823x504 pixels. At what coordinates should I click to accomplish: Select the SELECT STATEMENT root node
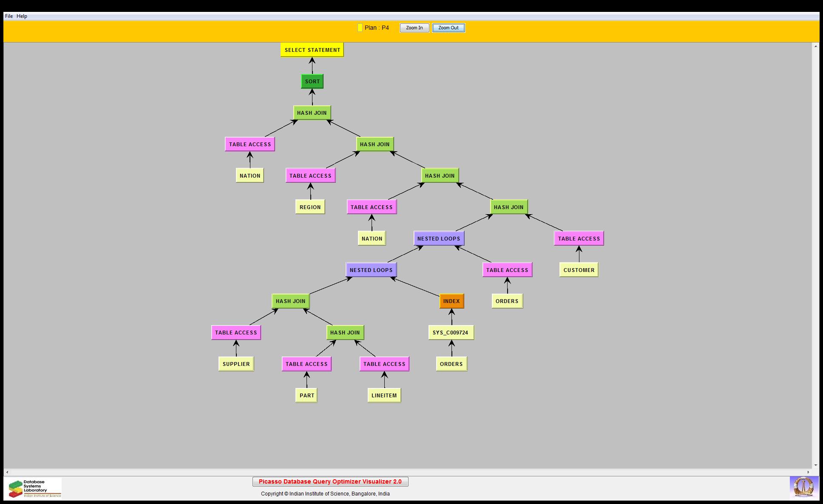312,50
